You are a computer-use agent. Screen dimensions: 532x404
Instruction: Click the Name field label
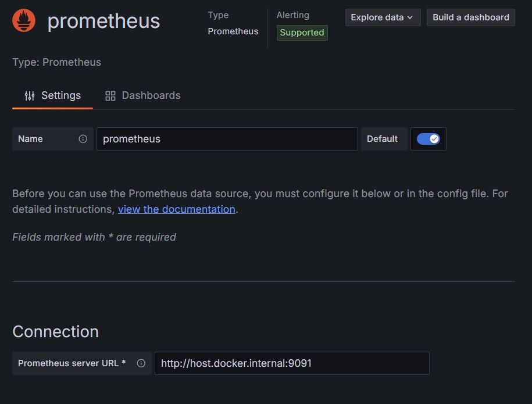pyautogui.click(x=30, y=139)
